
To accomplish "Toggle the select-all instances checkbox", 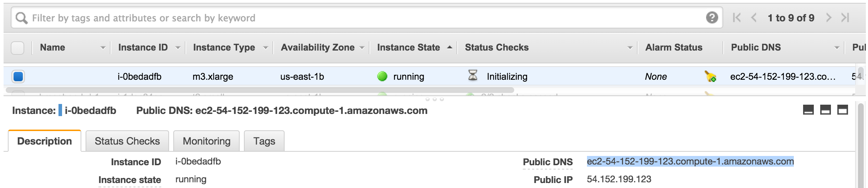I will [x=17, y=48].
